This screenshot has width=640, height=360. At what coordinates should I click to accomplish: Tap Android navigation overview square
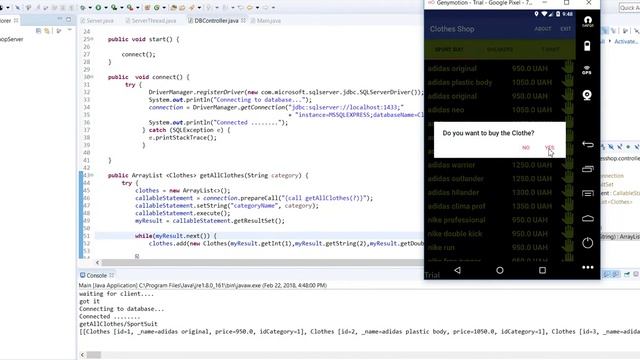pyautogui.click(x=542, y=270)
